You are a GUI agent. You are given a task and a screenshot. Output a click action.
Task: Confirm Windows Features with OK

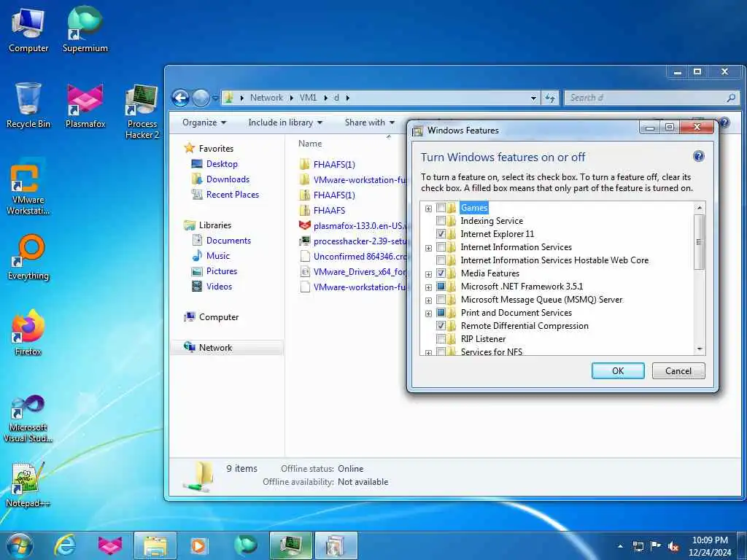(618, 371)
